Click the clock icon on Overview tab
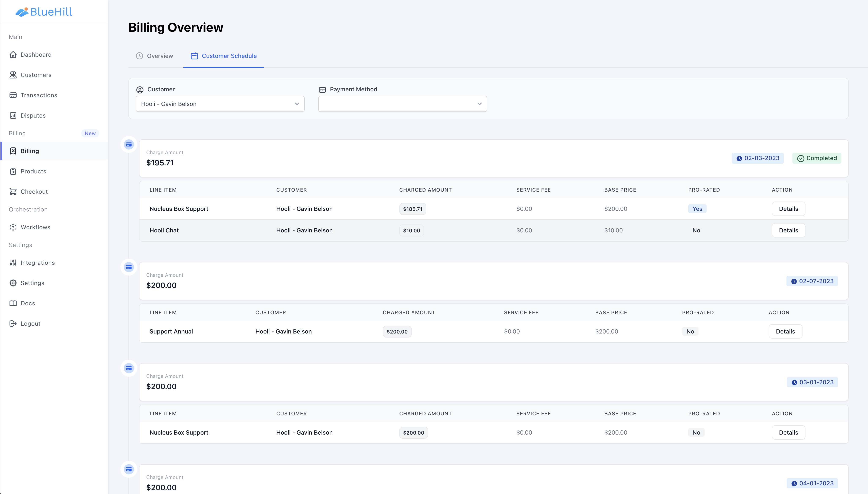868x494 pixels. [x=139, y=56]
